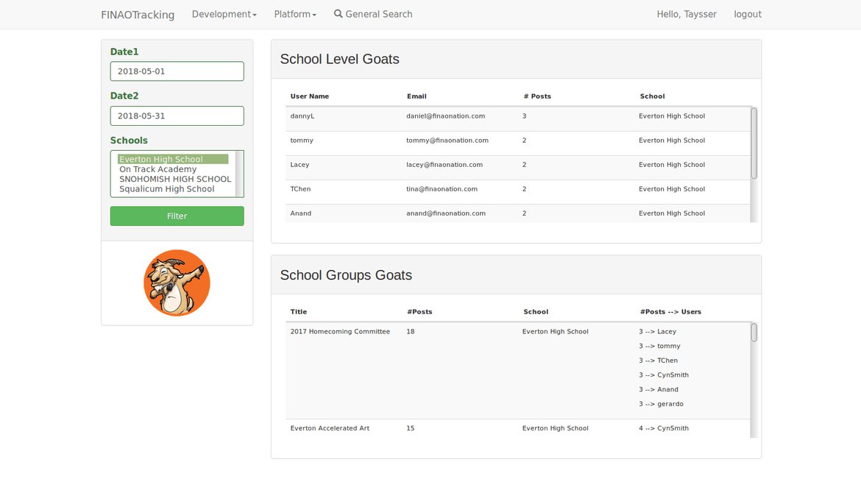
Task: Click the '3 --> Lacey' entry
Action: point(657,332)
